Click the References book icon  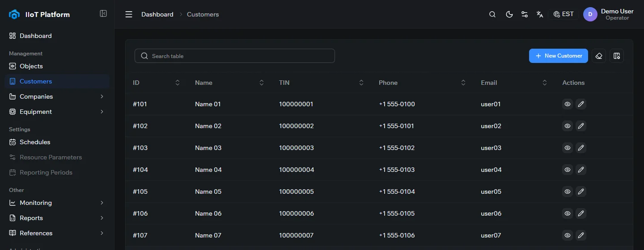pyautogui.click(x=13, y=233)
